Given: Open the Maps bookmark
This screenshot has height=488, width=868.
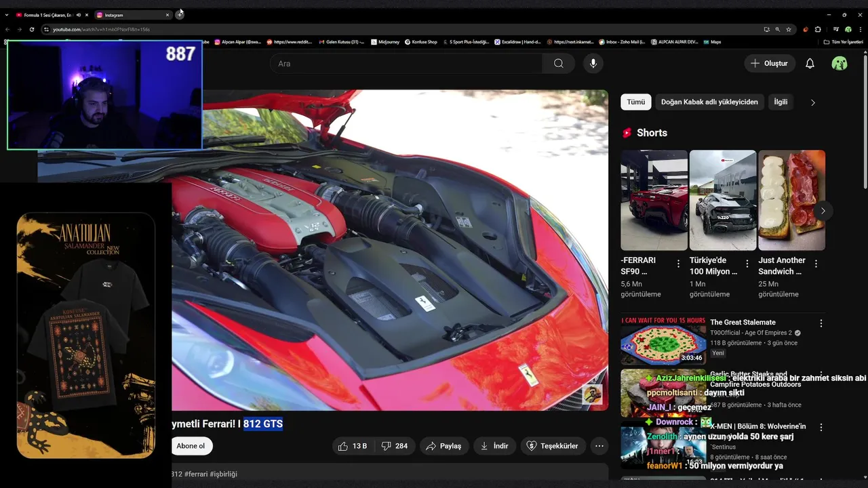Looking at the screenshot, I should coord(711,41).
